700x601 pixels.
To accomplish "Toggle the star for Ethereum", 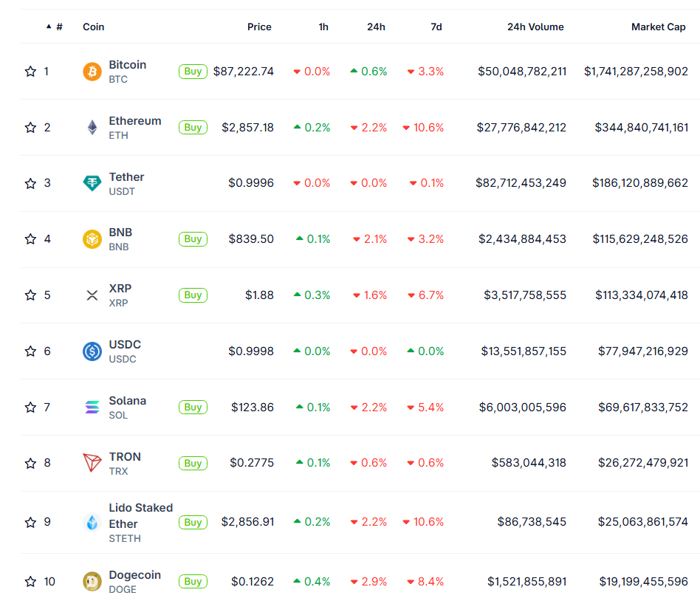I will (x=30, y=128).
